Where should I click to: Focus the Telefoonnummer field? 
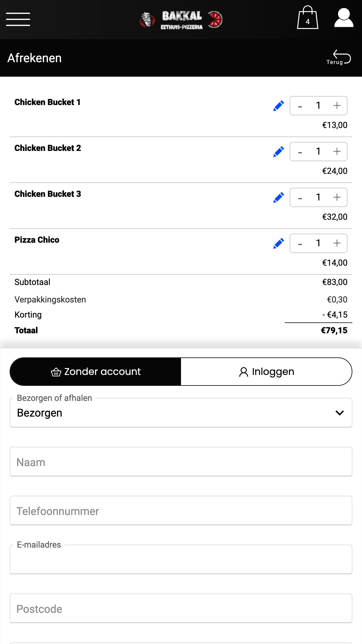(x=181, y=511)
